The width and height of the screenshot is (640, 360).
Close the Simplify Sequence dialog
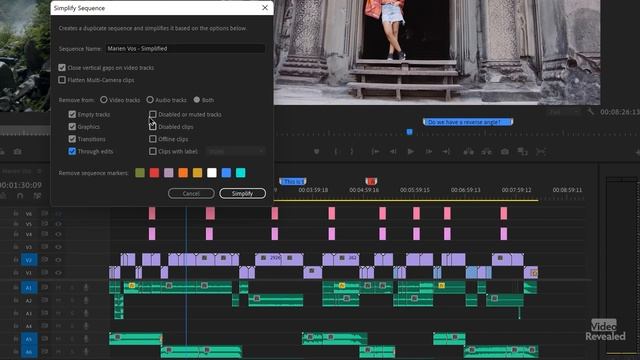(265, 8)
